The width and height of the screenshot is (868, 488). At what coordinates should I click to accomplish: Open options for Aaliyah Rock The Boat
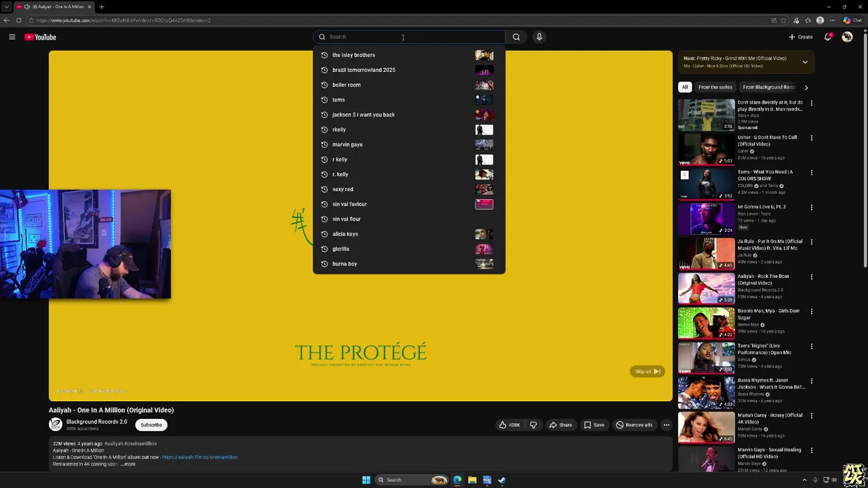pyautogui.click(x=811, y=277)
